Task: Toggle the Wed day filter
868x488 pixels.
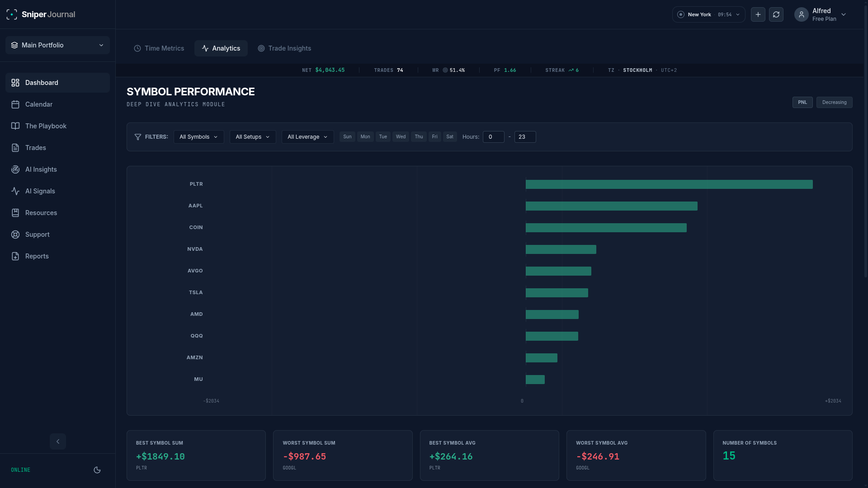Action: (401, 136)
